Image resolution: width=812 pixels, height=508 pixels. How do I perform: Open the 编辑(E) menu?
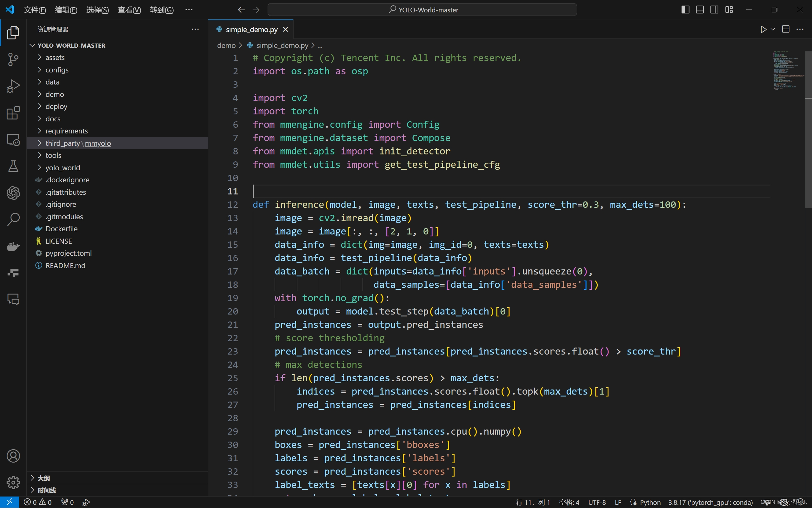[66, 10]
